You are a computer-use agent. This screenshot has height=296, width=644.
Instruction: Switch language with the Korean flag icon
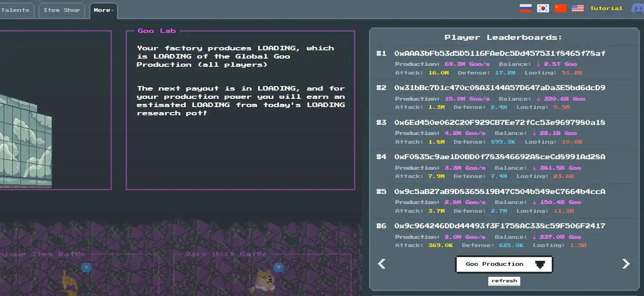543,8
